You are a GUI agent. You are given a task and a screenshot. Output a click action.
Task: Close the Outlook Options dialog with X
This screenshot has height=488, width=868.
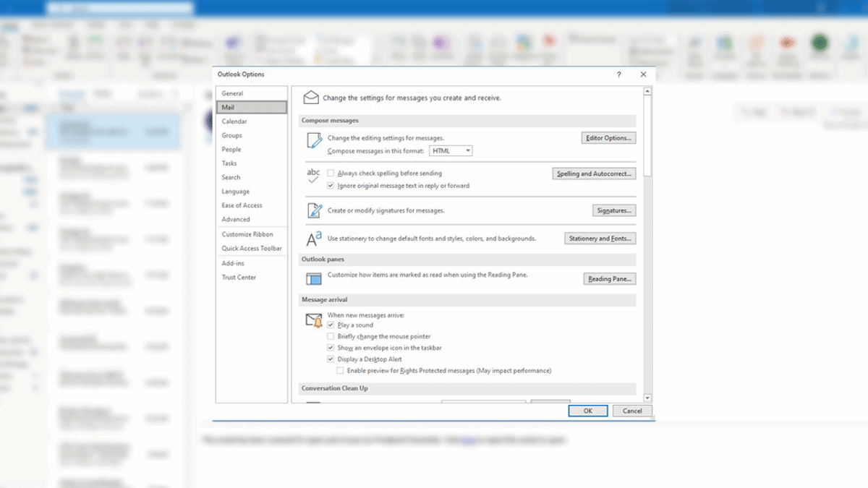643,74
